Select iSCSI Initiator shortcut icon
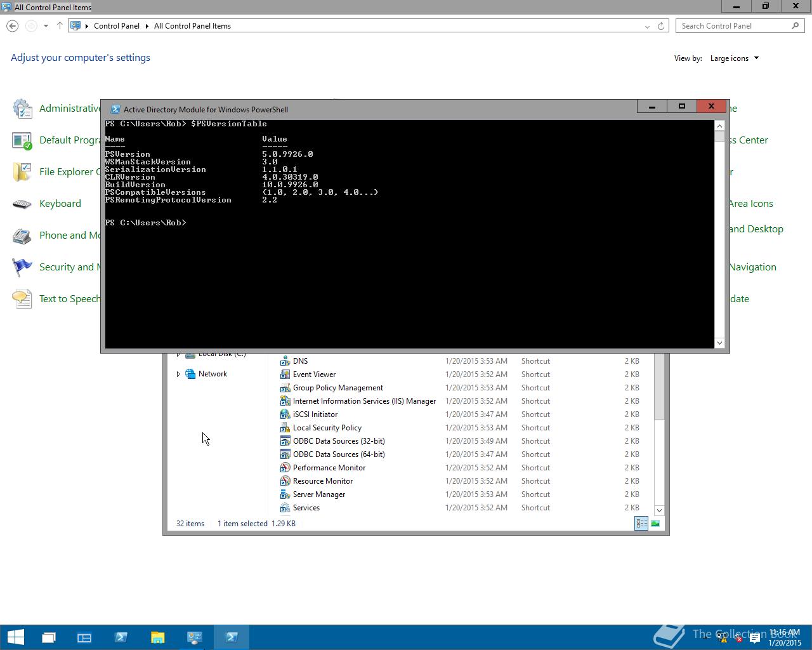 click(285, 415)
